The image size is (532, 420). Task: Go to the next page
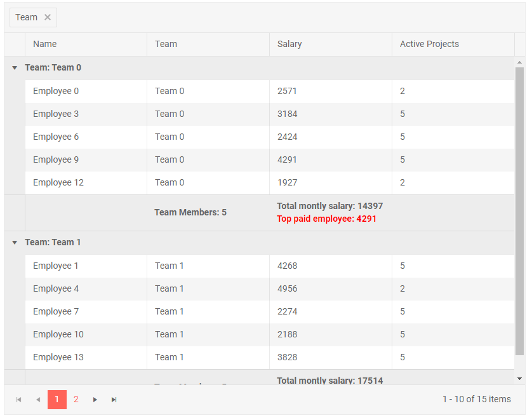coord(95,400)
